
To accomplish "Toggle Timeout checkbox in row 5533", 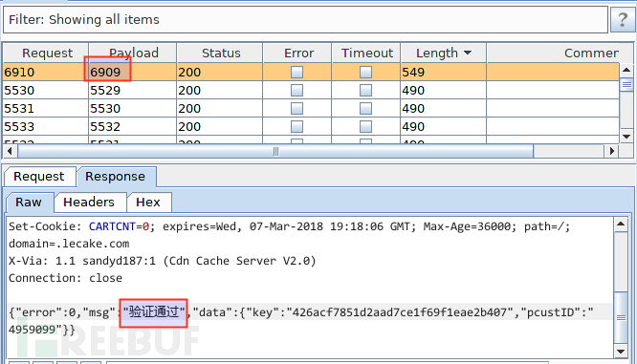I will coord(365,127).
